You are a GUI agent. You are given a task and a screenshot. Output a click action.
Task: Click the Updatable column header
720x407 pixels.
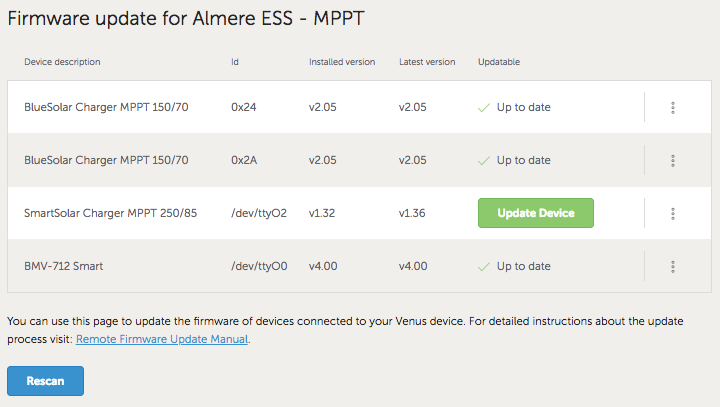click(499, 62)
